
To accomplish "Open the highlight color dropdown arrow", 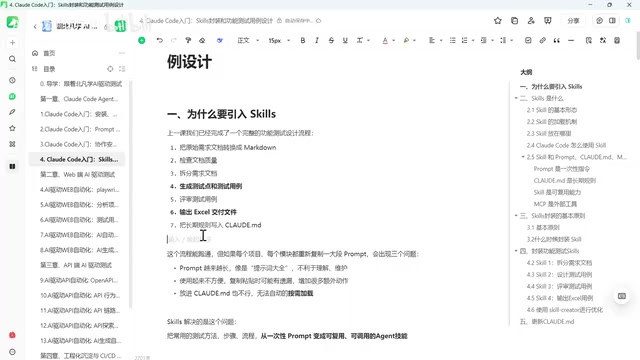I will coord(414,40).
